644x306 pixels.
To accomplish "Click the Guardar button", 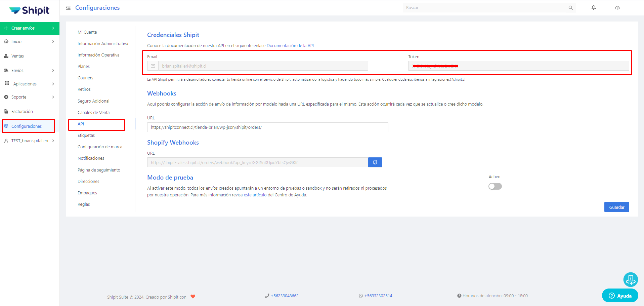I will click(617, 207).
